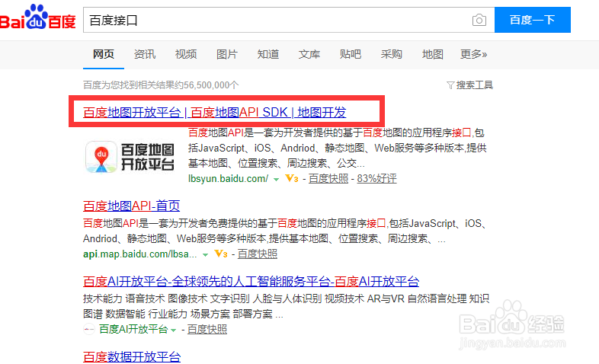This screenshot has height=364, width=599.
Task: Go to the 文库 tab
Action: coord(309,54)
